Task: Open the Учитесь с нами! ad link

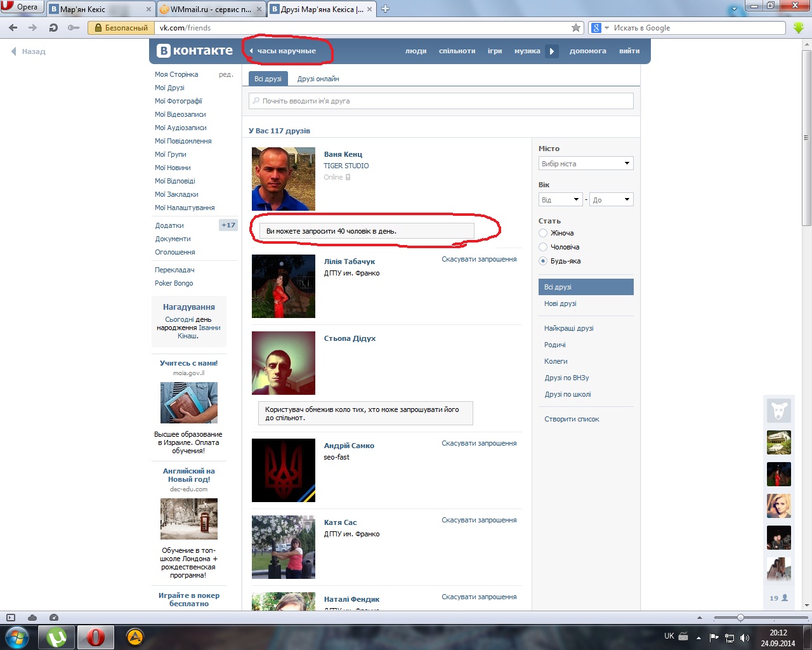Action: click(x=189, y=363)
